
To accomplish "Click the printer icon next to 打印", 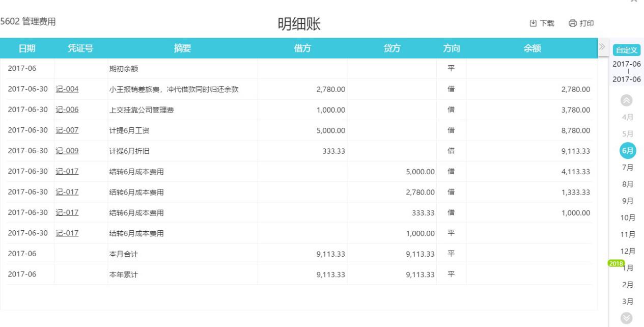I will (x=573, y=23).
